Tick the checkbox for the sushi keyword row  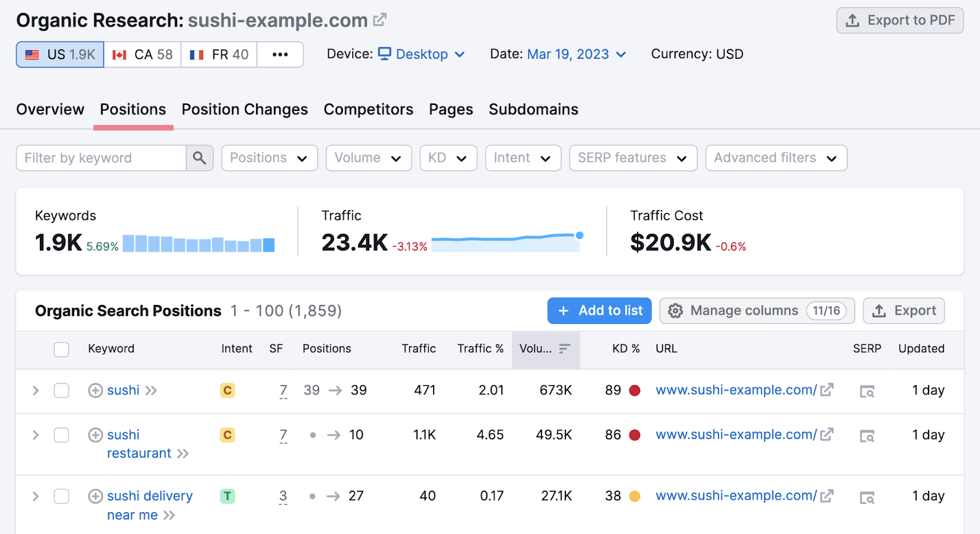[x=61, y=391]
